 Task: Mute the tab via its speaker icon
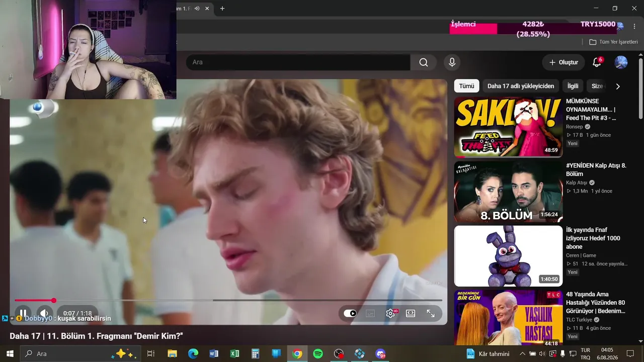pyautogui.click(x=197, y=8)
